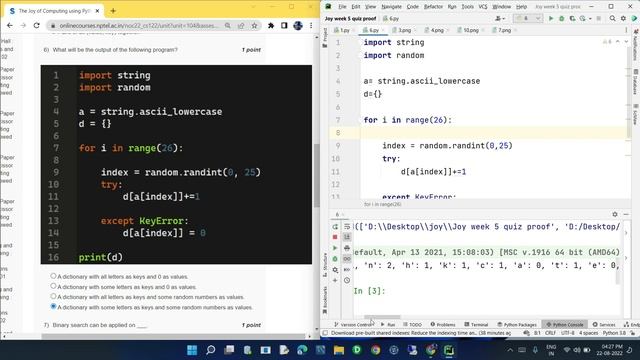Open the console panel options gear
Screen dimensions: 640x360
point(615,214)
